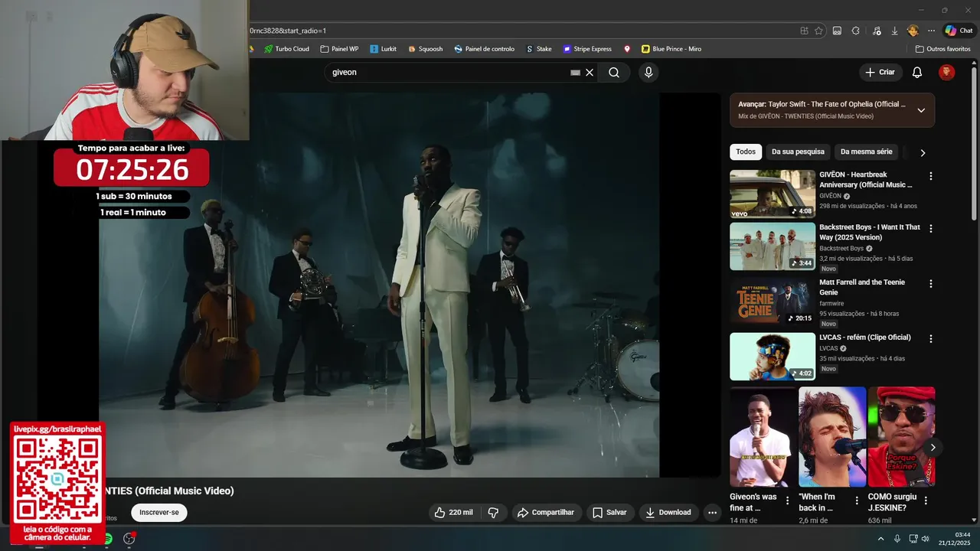Open the map pin bookmark
This screenshot has height=551, width=980.
click(x=627, y=49)
